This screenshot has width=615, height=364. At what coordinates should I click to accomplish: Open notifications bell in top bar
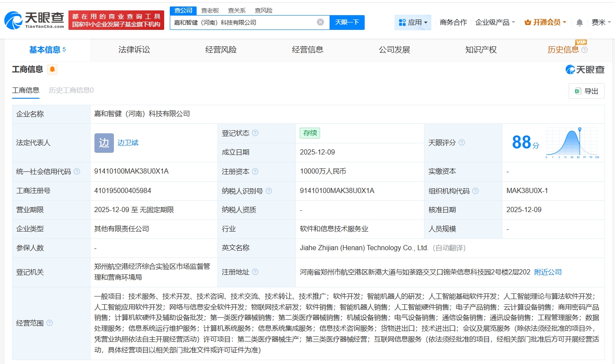[x=579, y=23]
